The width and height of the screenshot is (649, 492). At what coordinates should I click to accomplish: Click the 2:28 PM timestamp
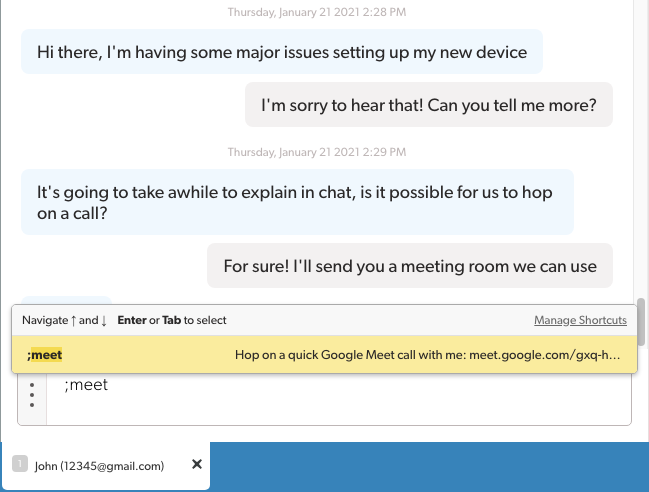[x=317, y=13]
